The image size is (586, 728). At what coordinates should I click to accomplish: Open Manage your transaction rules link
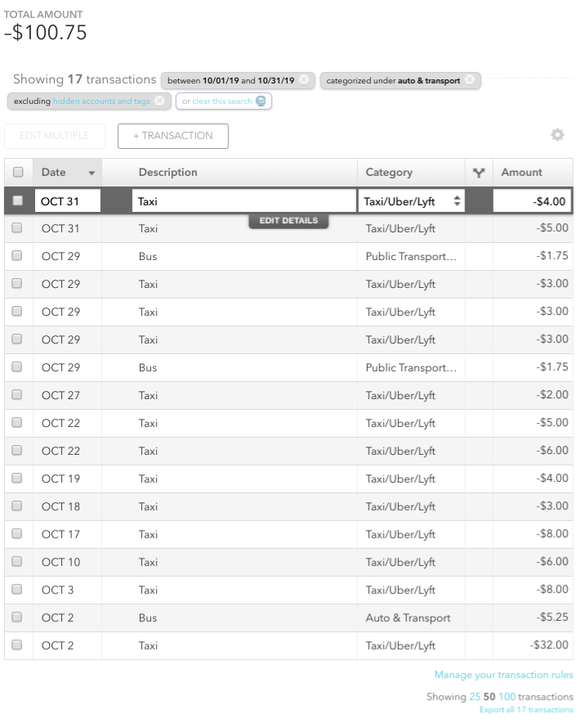pyautogui.click(x=503, y=676)
